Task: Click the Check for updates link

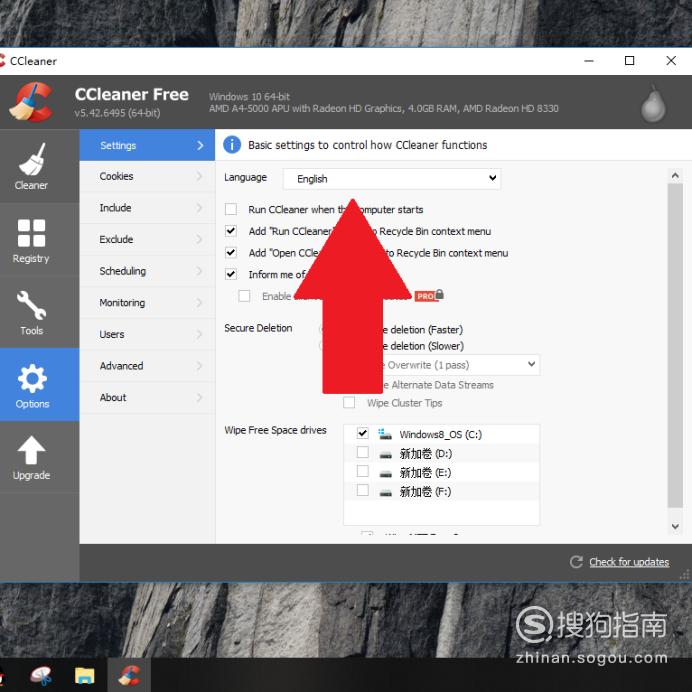Action: point(629,562)
